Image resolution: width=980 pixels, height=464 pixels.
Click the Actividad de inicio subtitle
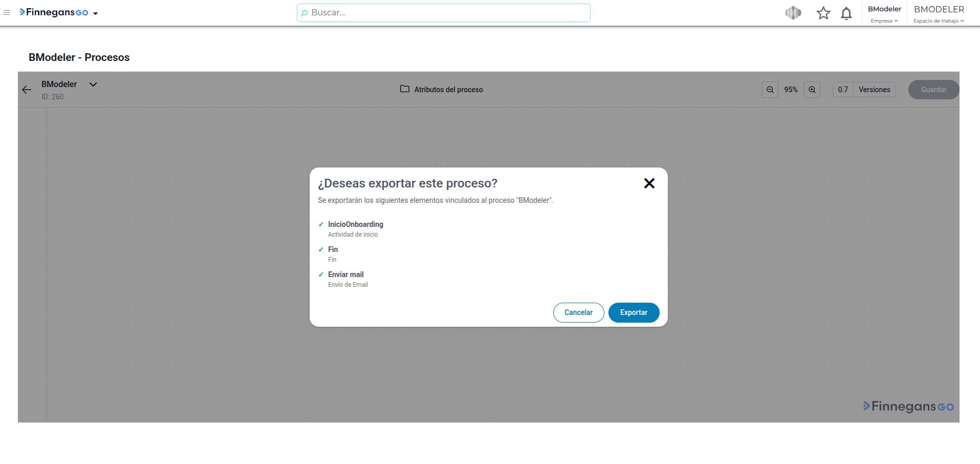(353, 235)
